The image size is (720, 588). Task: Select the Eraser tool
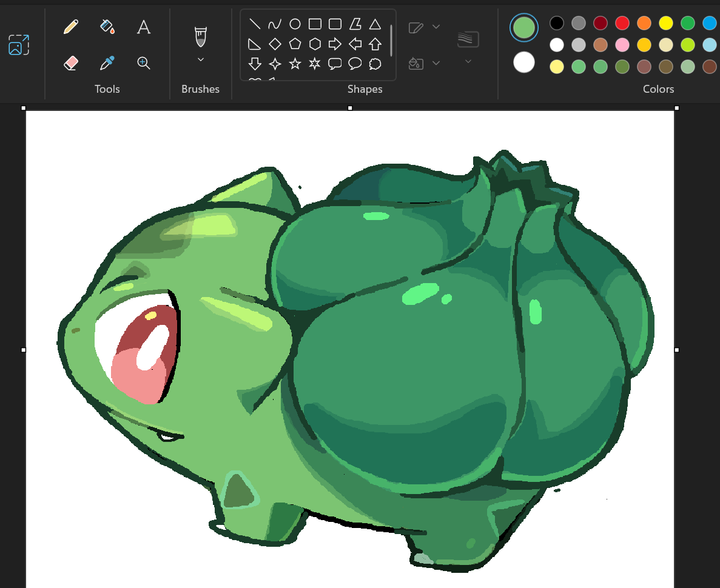[71, 63]
